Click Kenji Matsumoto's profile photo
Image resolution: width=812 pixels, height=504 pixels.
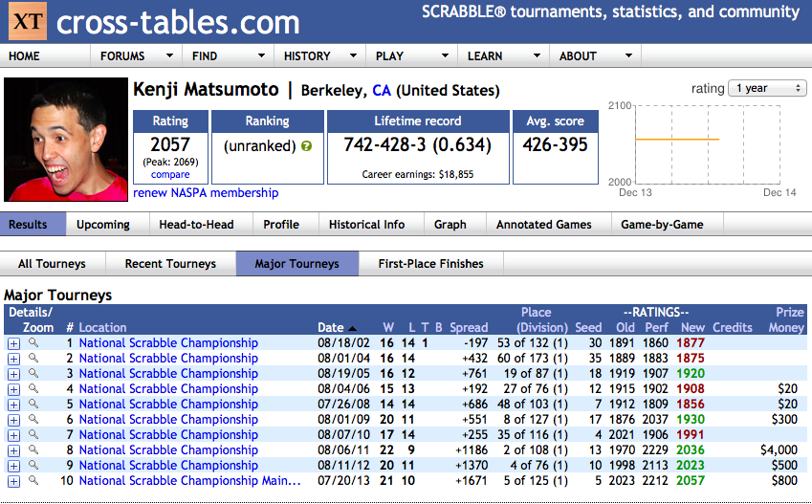[66, 140]
